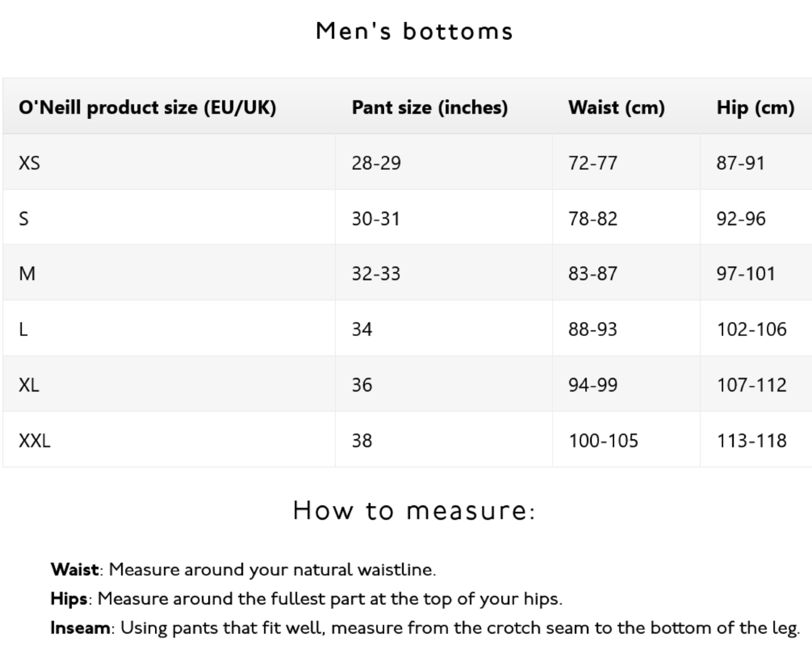Click the S size row label
The height and width of the screenshot is (652, 812).
(x=23, y=219)
